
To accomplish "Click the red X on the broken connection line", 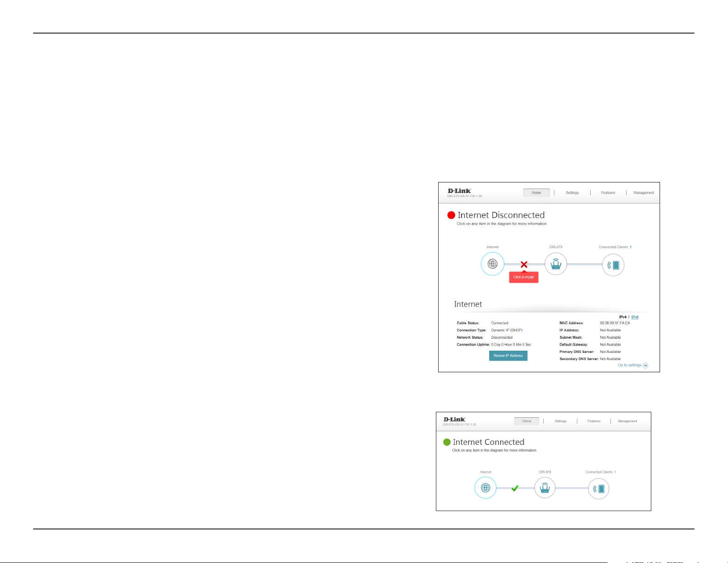I will coord(524,265).
